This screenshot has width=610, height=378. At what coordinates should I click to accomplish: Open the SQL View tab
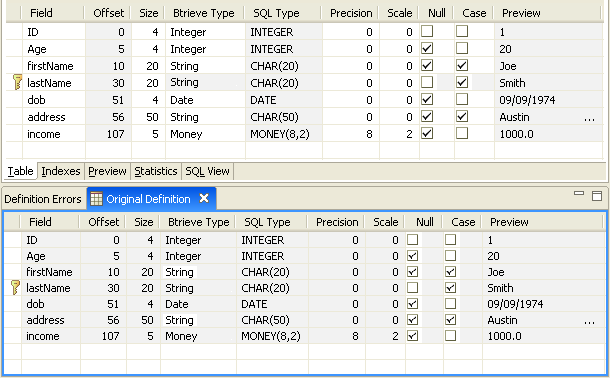207,171
